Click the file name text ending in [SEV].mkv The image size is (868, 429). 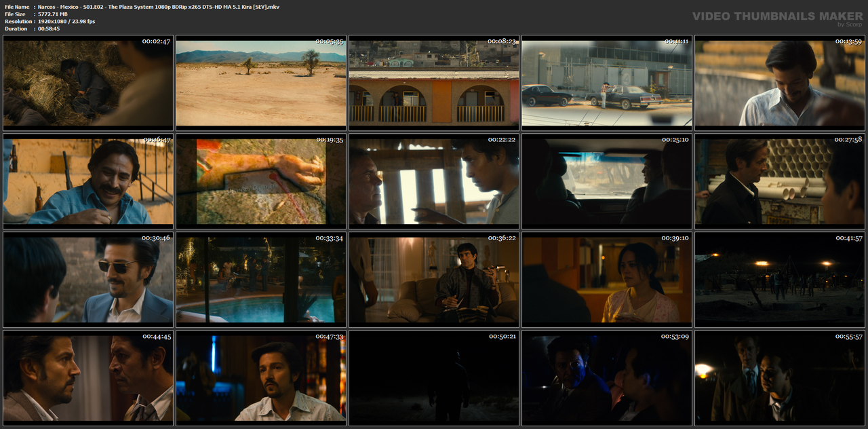point(159,7)
